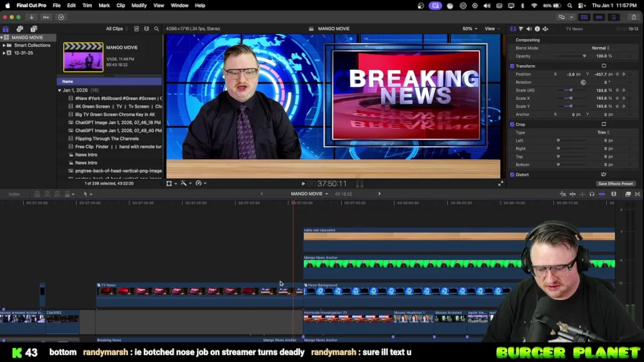The width and height of the screenshot is (644, 362).
Task: Show or hide the Timeline toolbar button
Action: coord(599,17)
